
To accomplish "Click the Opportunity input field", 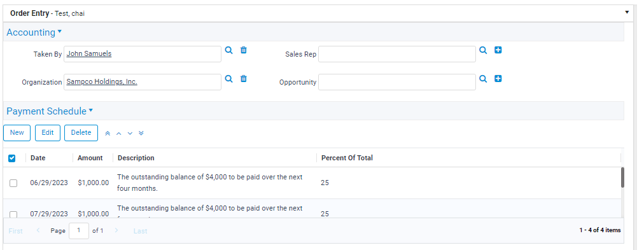I will click(396, 82).
